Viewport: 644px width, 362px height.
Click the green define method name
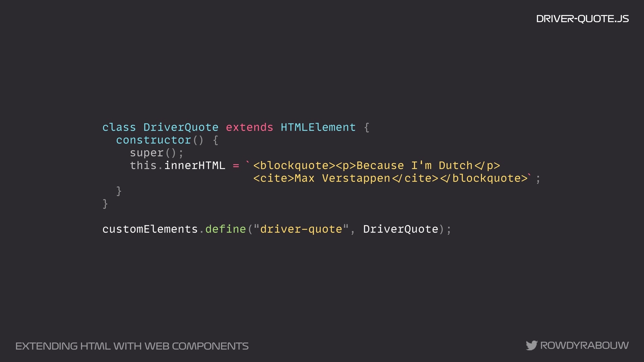pos(225,229)
